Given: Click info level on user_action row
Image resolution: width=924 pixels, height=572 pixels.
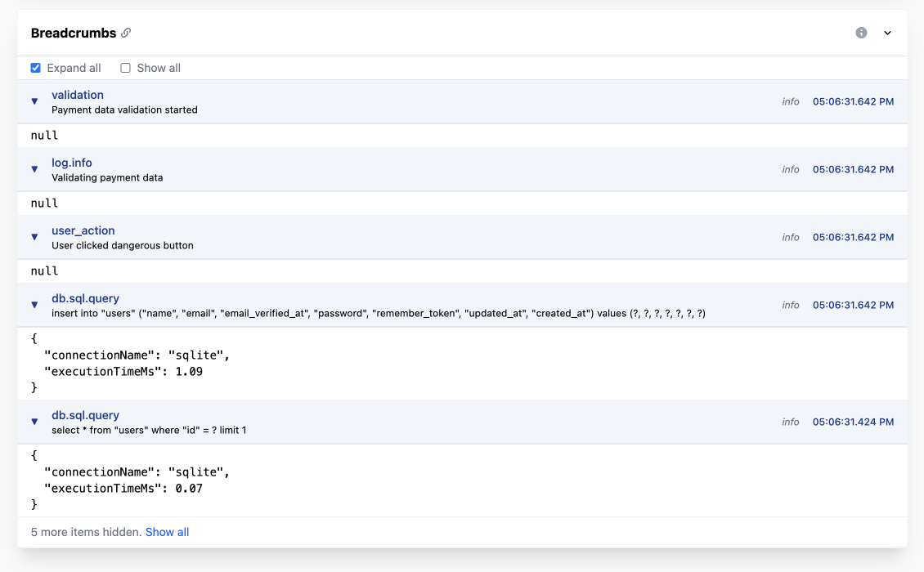Looking at the screenshot, I should click(790, 237).
